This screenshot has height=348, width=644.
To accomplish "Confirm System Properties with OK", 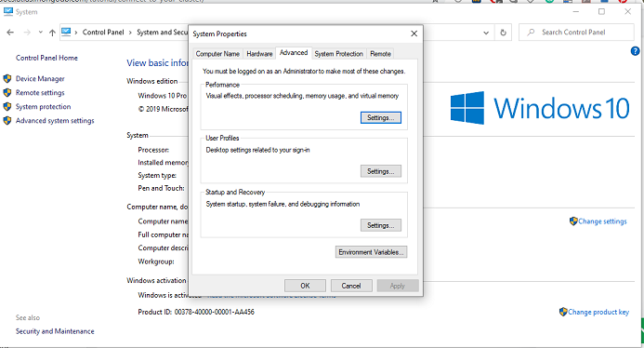I will (x=305, y=286).
